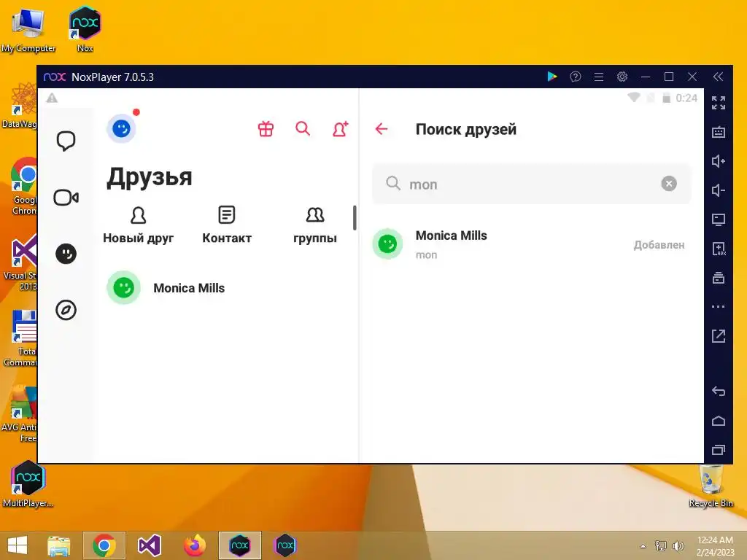Click the Recycle Bin desktop icon
Screen dimensions: 747x560
point(711,486)
